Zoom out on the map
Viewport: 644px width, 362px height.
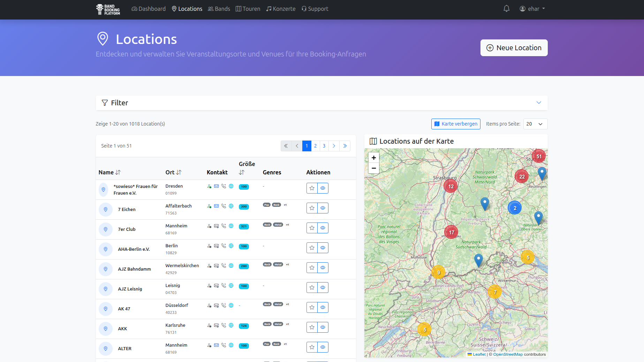coord(374,168)
